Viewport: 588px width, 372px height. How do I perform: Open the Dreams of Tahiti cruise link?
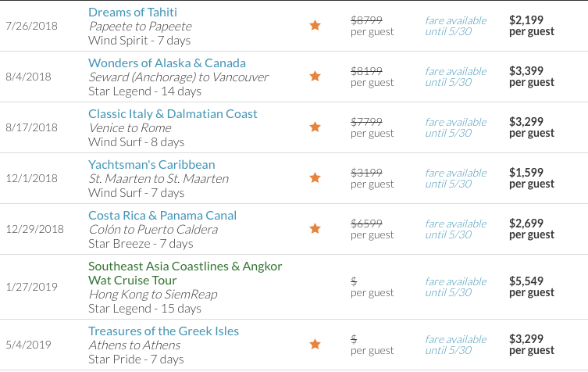[133, 12]
